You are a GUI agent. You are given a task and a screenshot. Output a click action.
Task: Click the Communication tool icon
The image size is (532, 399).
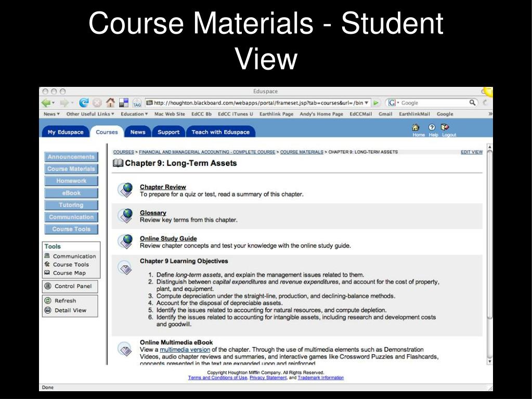[47, 256]
